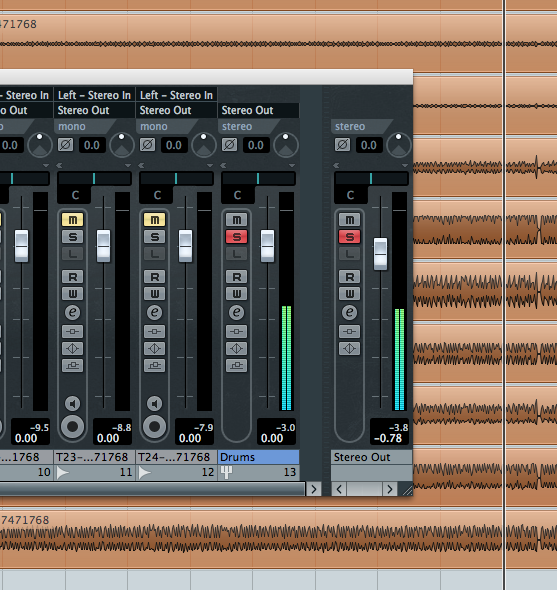Toggle monitor speaker on T24 channel
Viewport: 557px width, 590px height.
pos(155,404)
